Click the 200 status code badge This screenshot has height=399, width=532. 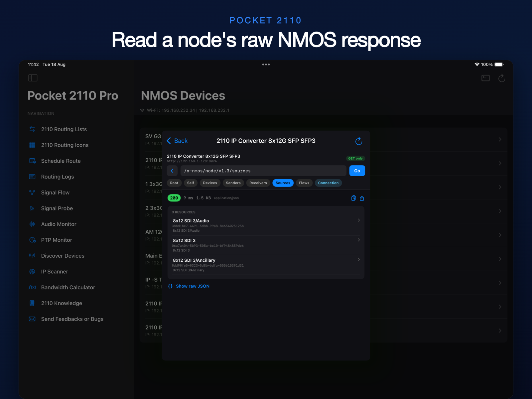coord(174,198)
